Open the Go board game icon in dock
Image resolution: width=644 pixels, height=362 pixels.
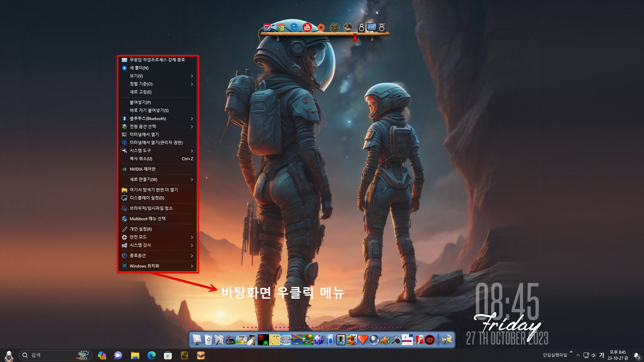click(x=274, y=340)
